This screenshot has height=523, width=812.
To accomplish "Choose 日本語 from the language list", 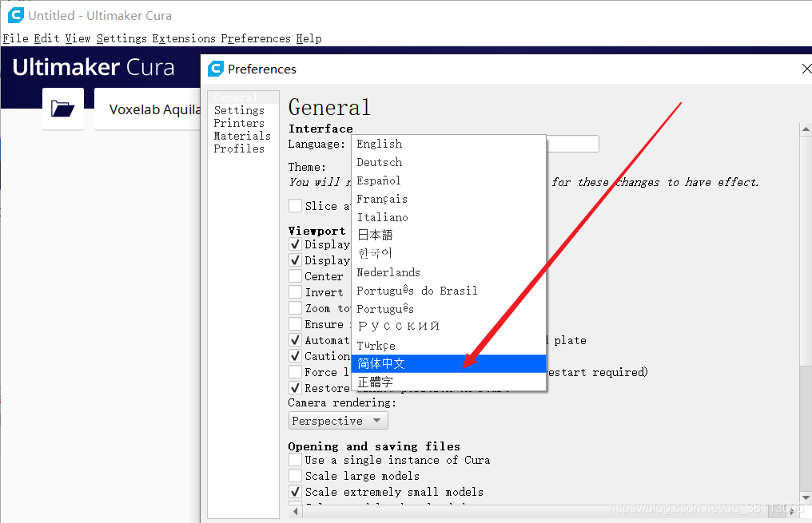I will (448, 236).
